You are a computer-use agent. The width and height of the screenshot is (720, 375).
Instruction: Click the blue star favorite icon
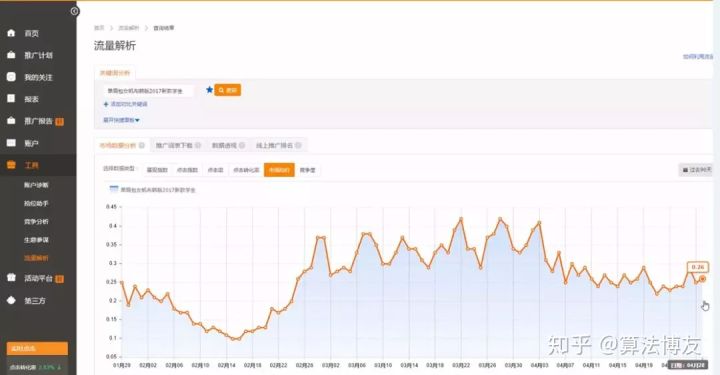click(209, 90)
